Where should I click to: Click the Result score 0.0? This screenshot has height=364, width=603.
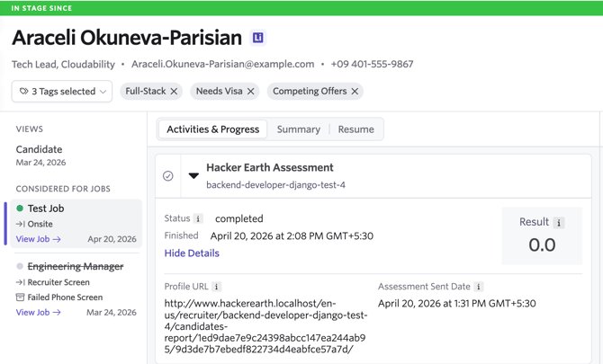[542, 245]
